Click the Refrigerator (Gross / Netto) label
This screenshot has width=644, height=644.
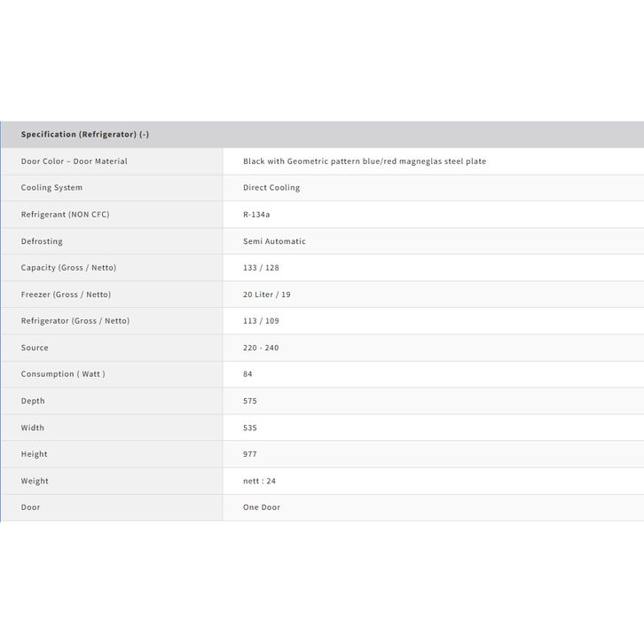(x=75, y=321)
